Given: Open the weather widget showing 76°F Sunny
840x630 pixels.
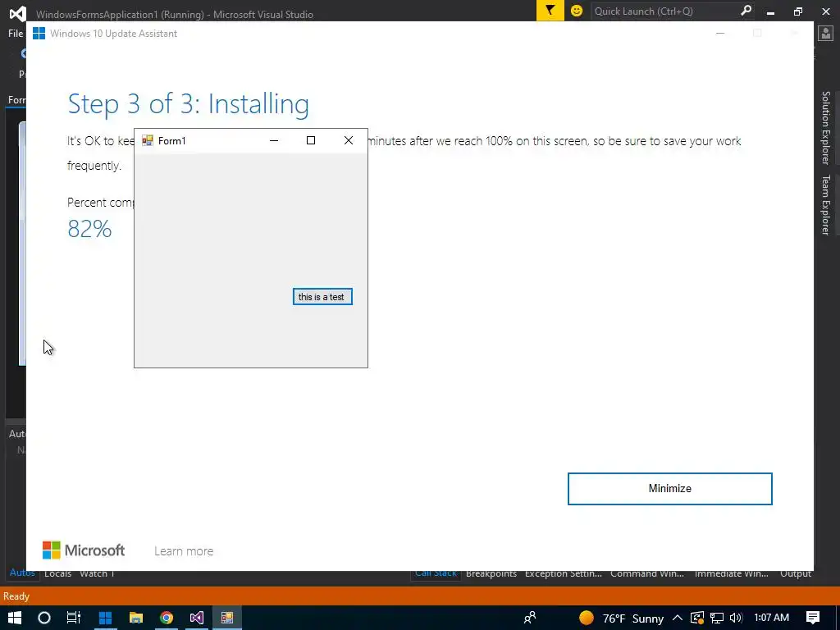Looking at the screenshot, I should [621, 619].
